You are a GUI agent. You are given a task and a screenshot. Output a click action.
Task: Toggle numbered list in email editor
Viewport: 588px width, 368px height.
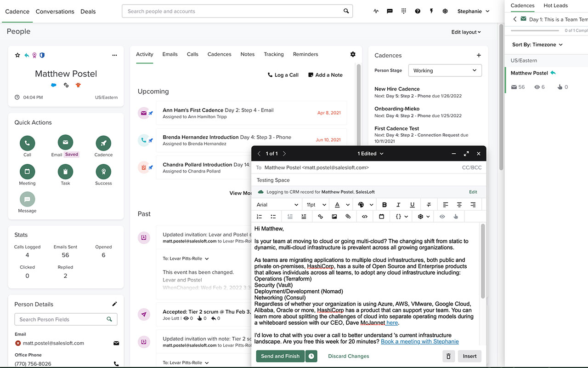click(259, 217)
